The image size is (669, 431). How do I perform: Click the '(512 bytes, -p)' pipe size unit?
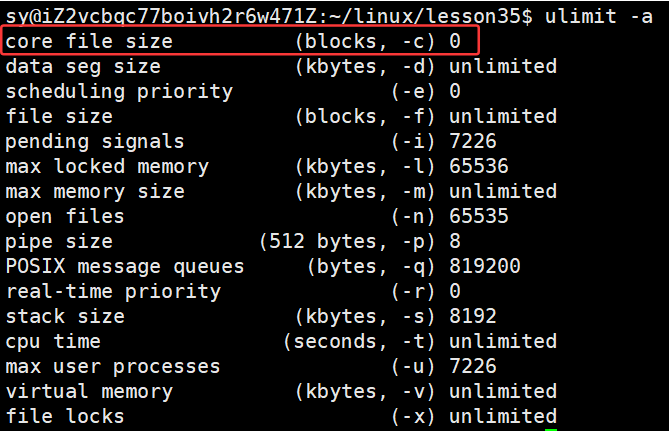tap(347, 242)
